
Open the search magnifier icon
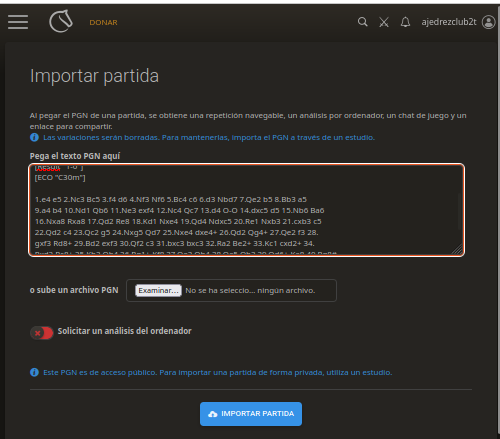point(363,22)
